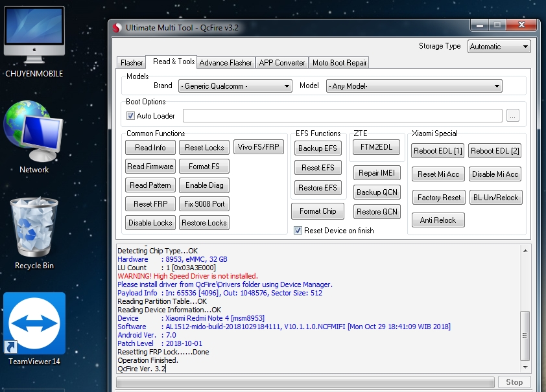Launch the TeamViewer 14 desktop shortcut
The height and width of the screenshot is (392, 546).
pyautogui.click(x=34, y=329)
